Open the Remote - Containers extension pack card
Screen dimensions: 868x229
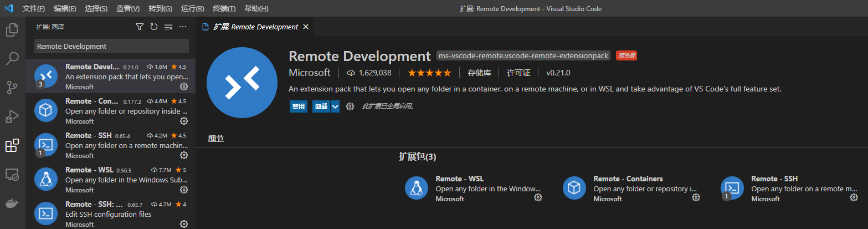[x=632, y=188]
